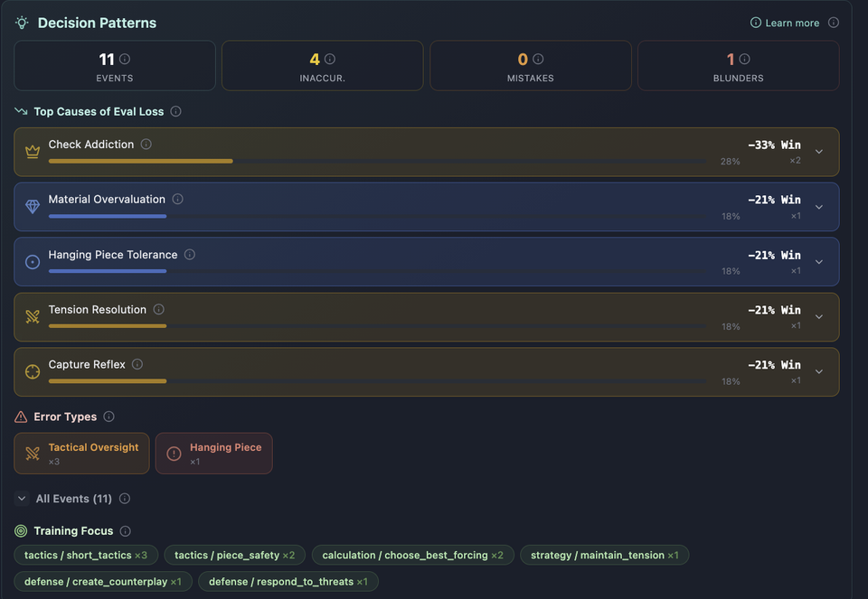This screenshot has width=868, height=599.
Task: Select the tactics / short_tactics tag
Action: pos(86,555)
